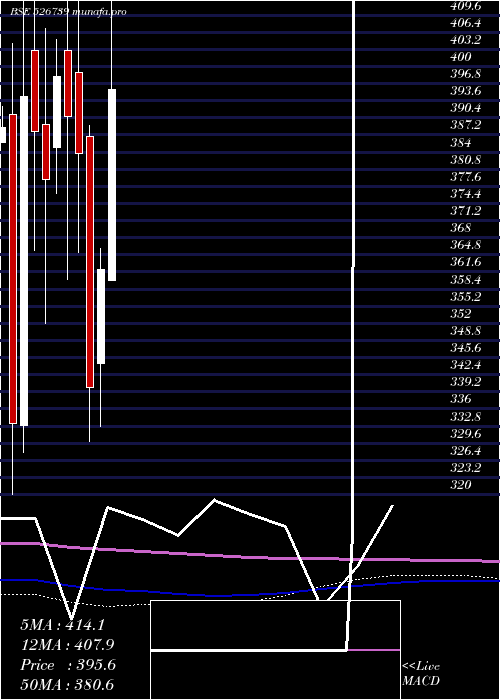The image size is (500, 700).
Task: Click the 352 price axis label
Action: click(461, 313)
